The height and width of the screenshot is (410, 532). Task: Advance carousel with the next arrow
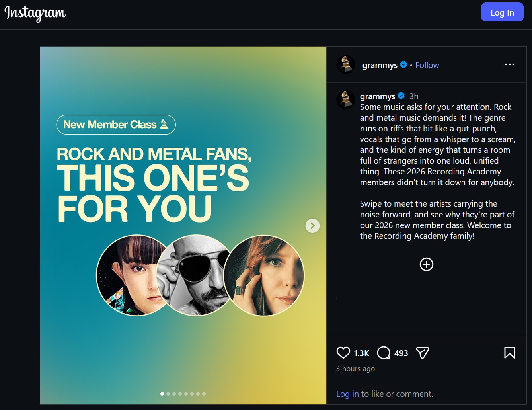point(312,226)
